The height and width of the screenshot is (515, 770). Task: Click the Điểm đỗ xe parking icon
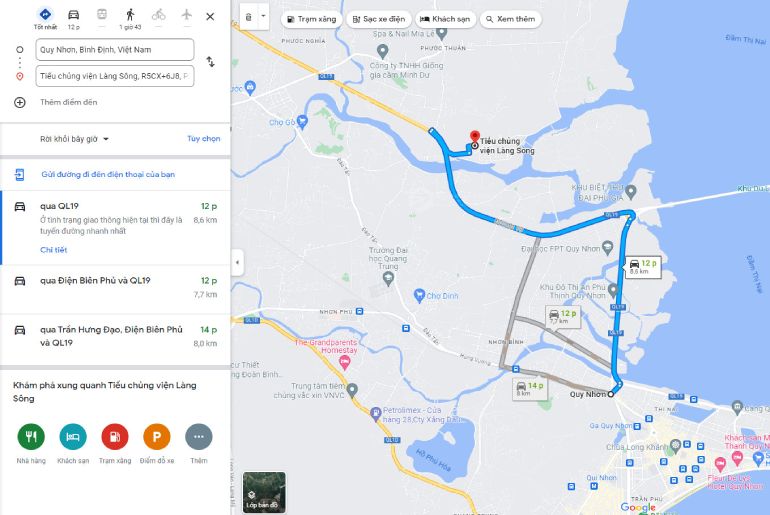(157, 436)
